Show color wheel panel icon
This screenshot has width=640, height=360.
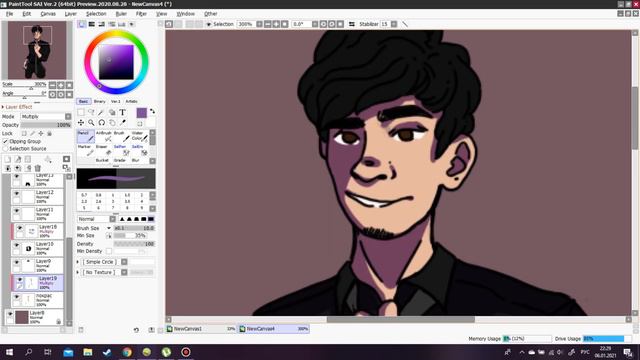(82, 24)
